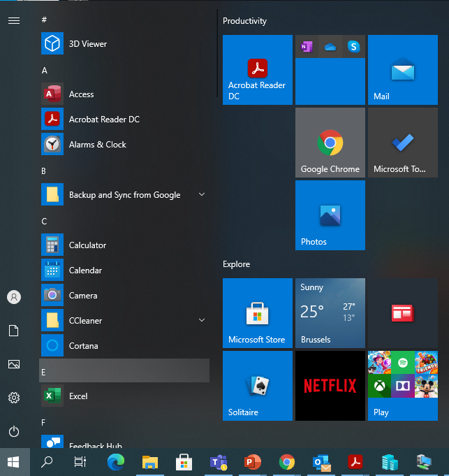Open the Mail tile
449x476 pixels.
403,70
